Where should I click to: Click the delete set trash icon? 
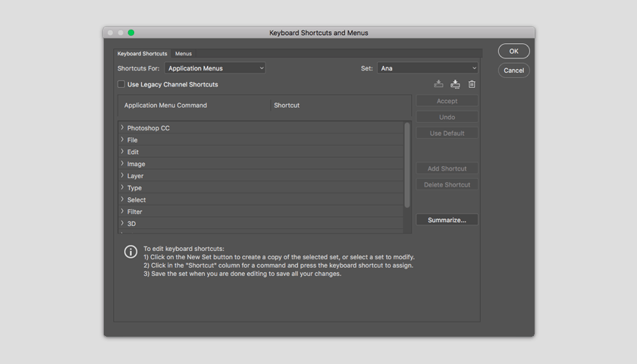click(472, 84)
